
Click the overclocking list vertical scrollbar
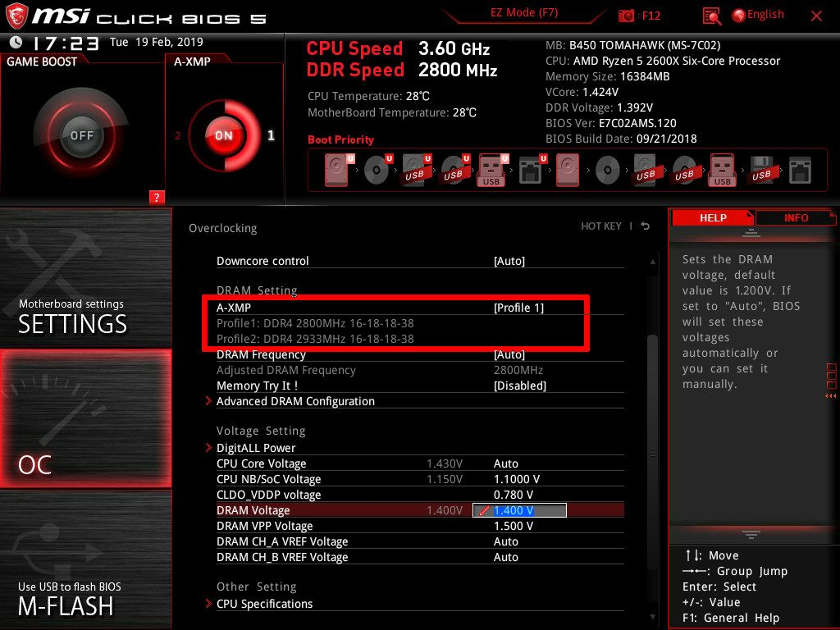pyautogui.click(x=652, y=394)
